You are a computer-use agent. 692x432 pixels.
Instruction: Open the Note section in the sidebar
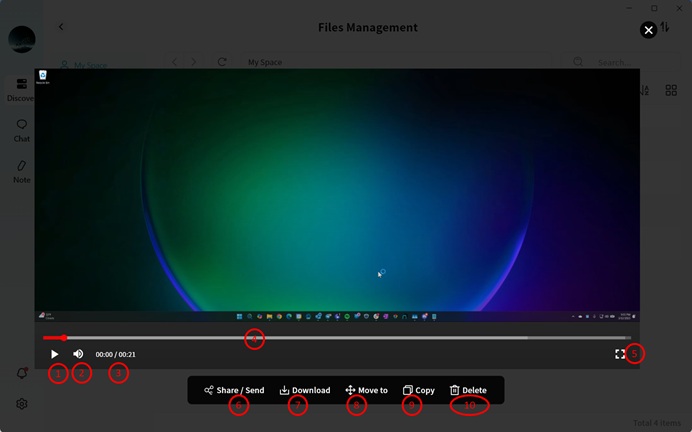coord(21,170)
